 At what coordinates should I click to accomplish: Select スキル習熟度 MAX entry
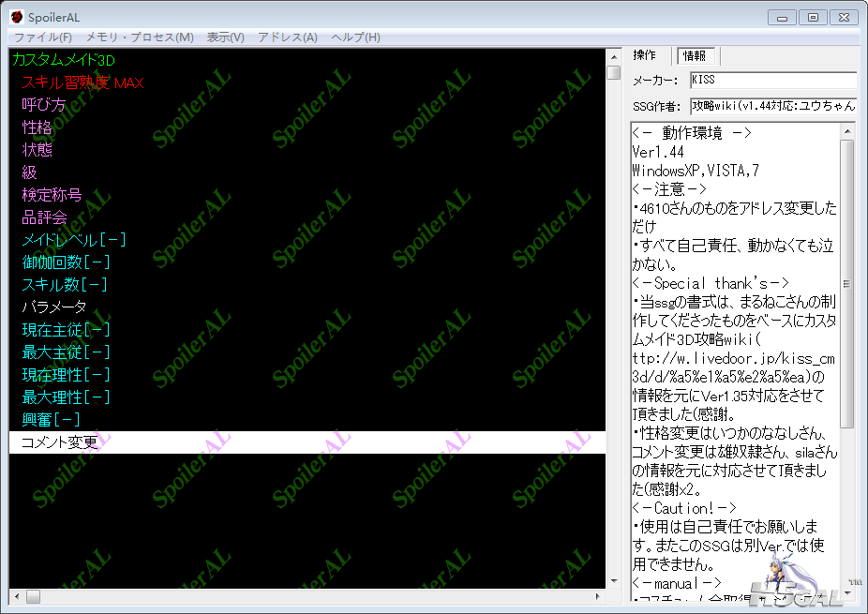[82, 82]
